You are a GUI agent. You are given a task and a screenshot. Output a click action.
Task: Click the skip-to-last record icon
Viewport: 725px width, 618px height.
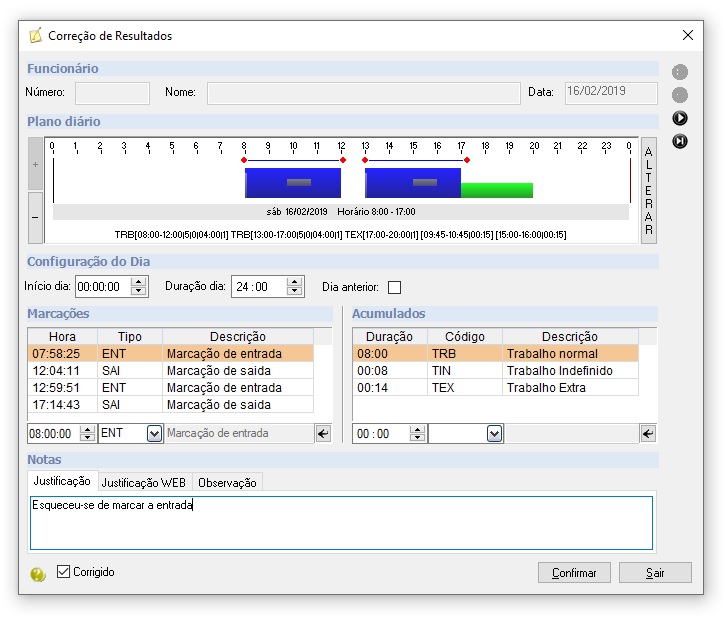click(680, 141)
